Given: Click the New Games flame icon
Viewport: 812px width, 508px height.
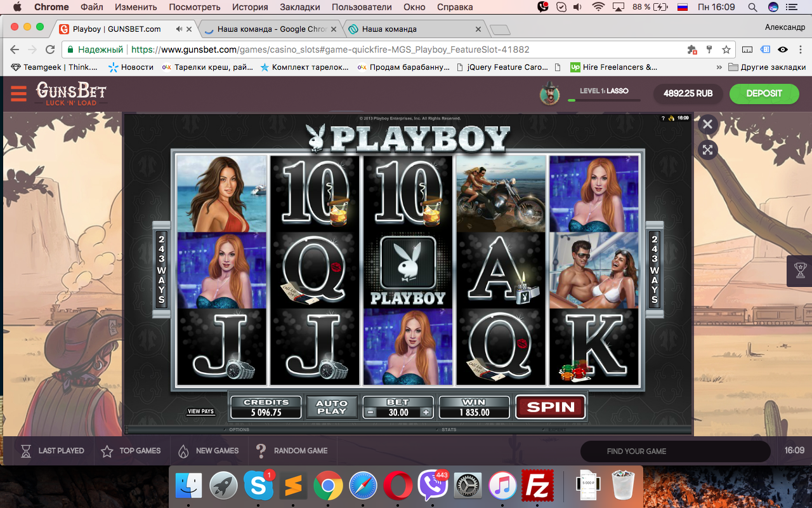Looking at the screenshot, I should click(x=183, y=451).
